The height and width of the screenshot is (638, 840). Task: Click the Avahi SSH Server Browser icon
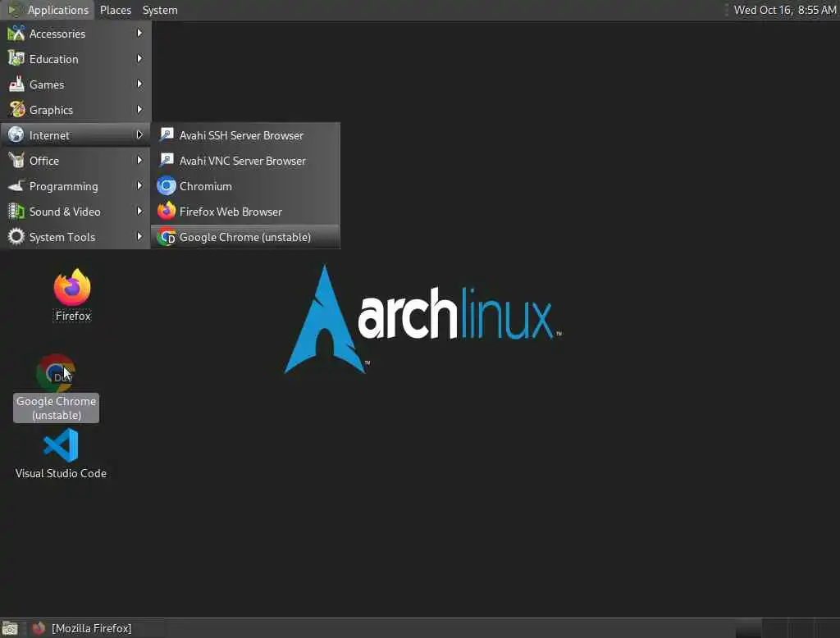point(167,134)
